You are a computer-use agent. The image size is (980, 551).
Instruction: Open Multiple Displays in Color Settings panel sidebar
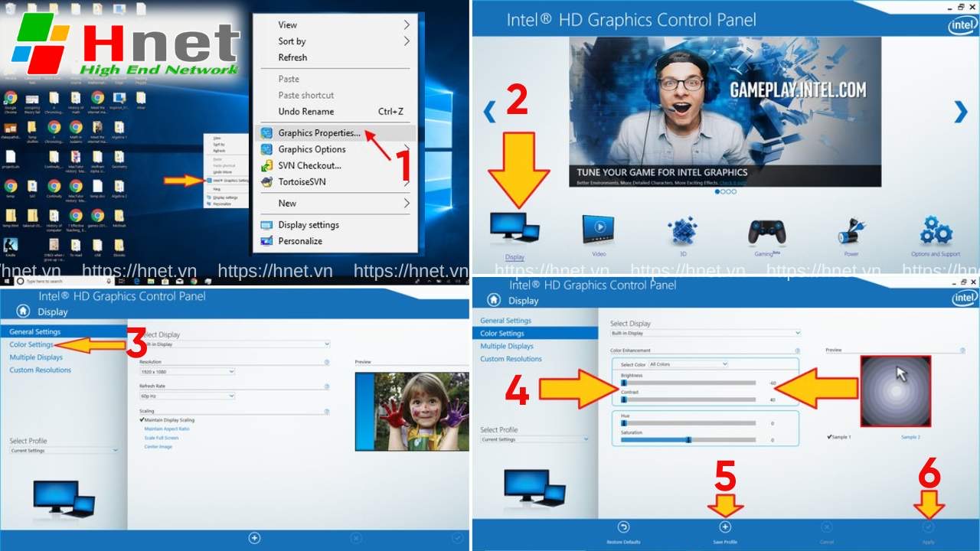click(506, 346)
